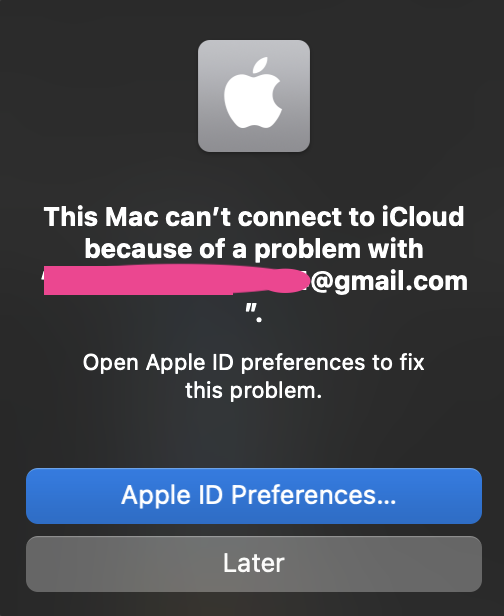Click "Open Apple ID preferences to fix" text
Screen dimensions: 504x616
click(x=254, y=362)
